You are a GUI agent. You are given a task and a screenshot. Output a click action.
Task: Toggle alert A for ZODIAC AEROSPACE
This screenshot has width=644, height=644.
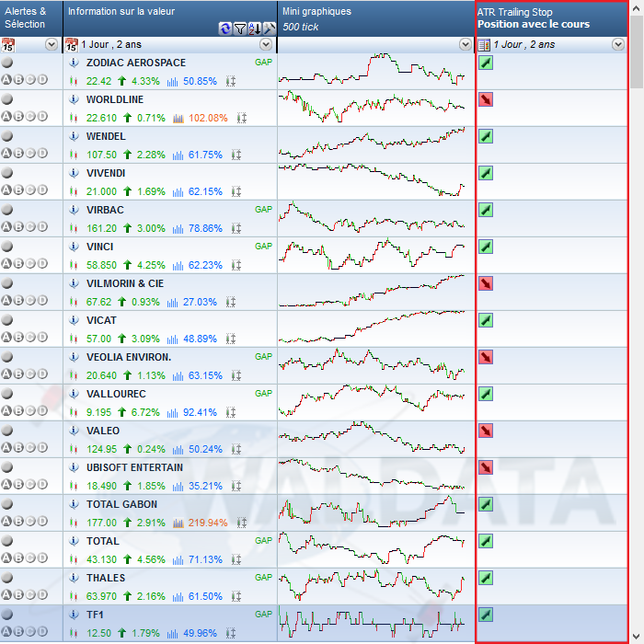(x=6, y=80)
